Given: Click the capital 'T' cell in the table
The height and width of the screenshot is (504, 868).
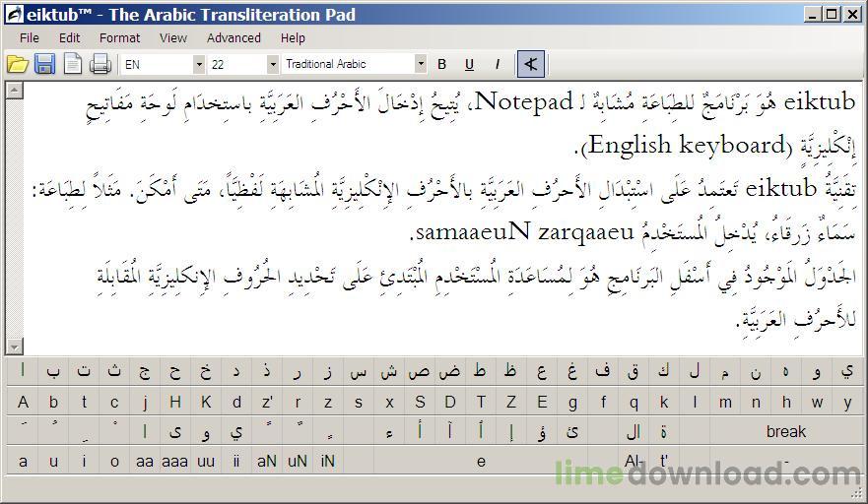Looking at the screenshot, I should pyautogui.click(x=481, y=402).
